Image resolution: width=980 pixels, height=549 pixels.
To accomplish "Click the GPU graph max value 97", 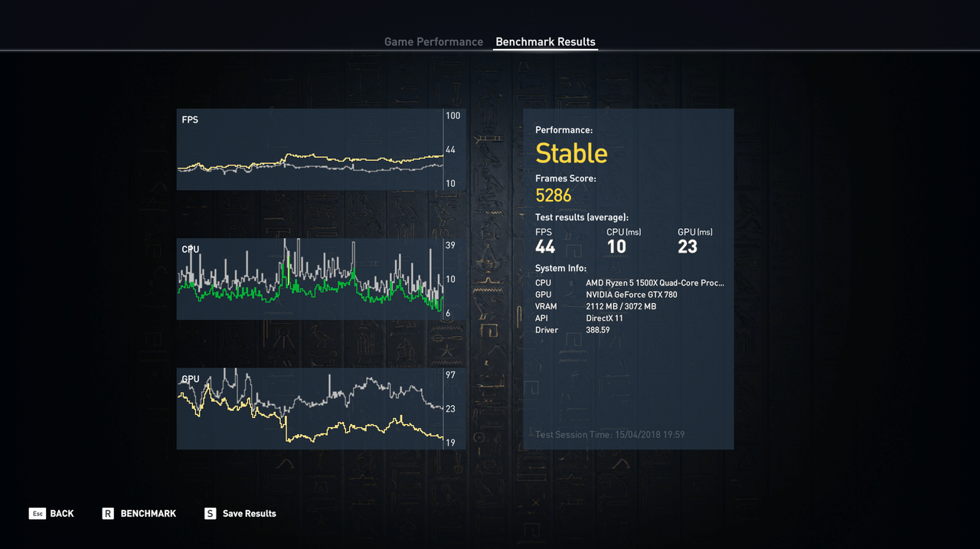I will (x=450, y=375).
